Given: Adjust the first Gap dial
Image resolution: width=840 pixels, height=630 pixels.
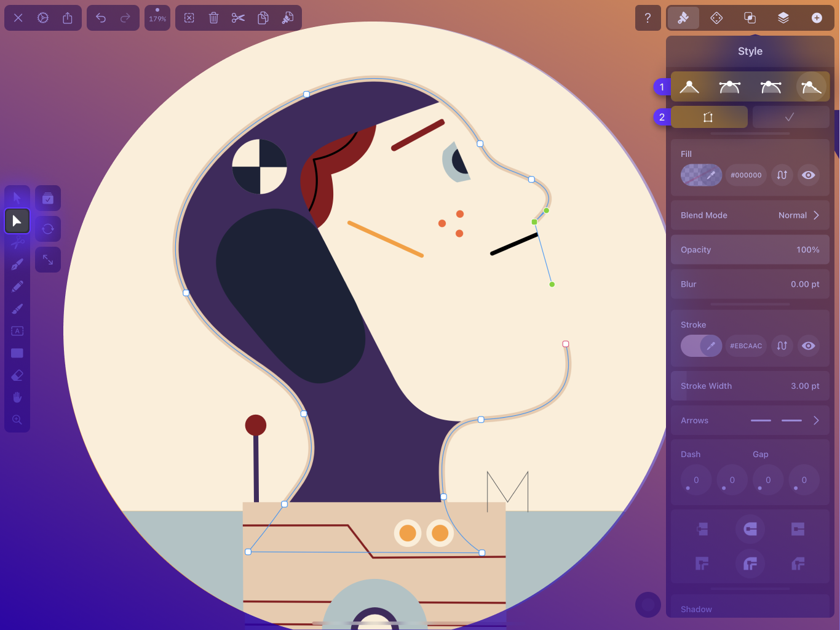Looking at the screenshot, I should tap(768, 480).
